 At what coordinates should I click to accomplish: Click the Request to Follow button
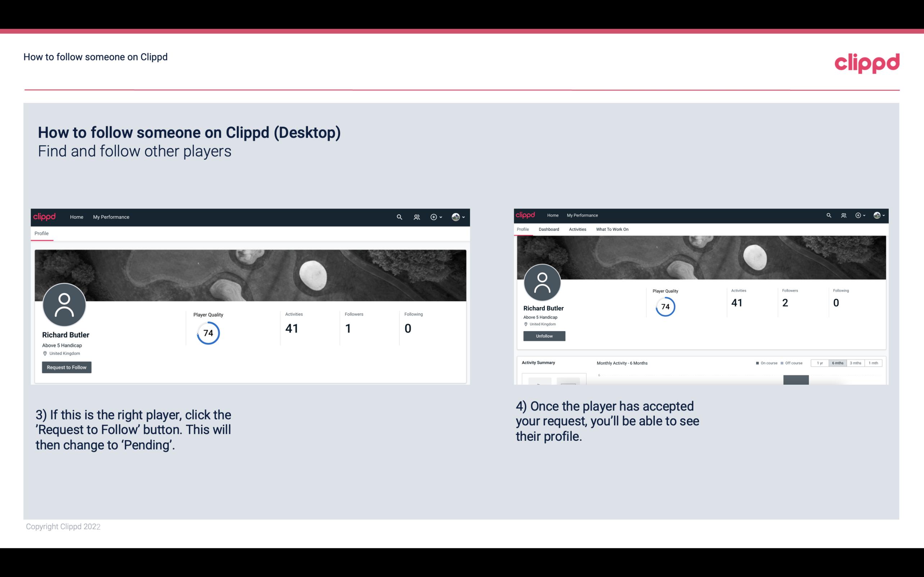(67, 366)
